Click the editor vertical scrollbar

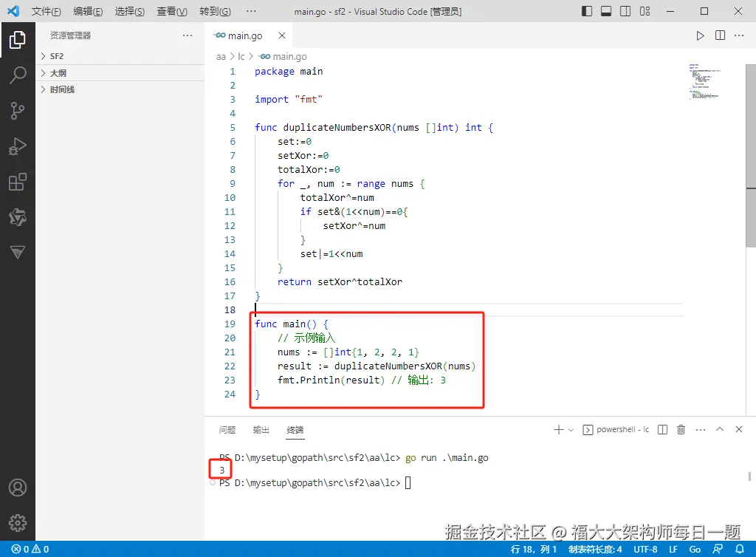click(x=751, y=157)
